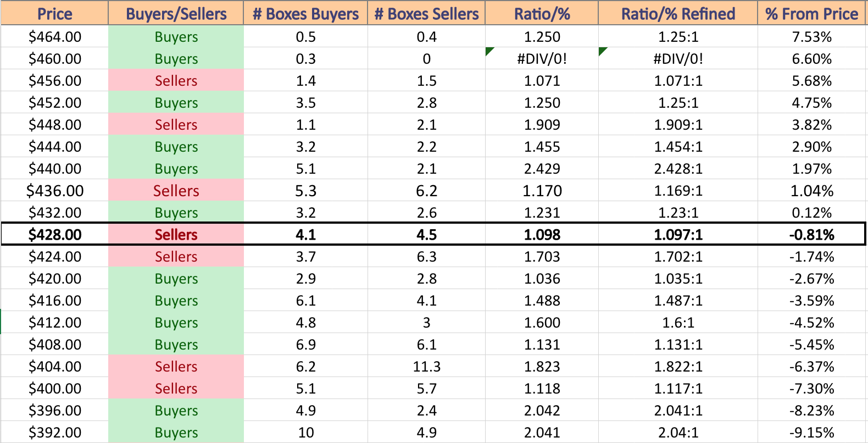Click the 2.042 ratio cell
868x443 pixels.
pos(542,411)
